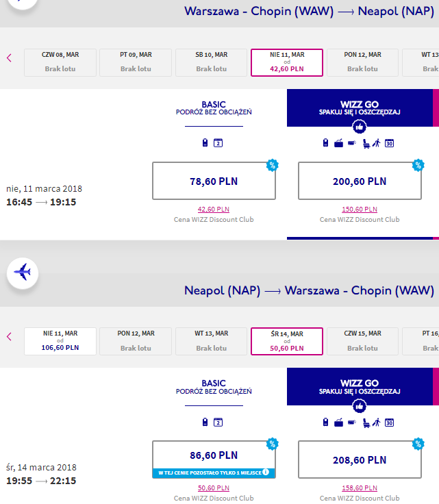Click thumbs-up icon under outbound WIZZ GO header
The height and width of the screenshot is (504, 439).
tap(360, 127)
